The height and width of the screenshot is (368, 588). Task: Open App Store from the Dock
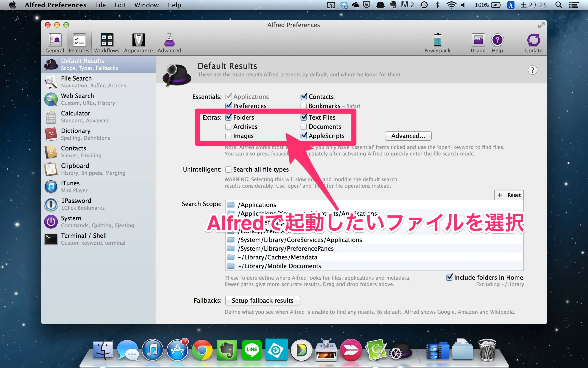tap(177, 350)
